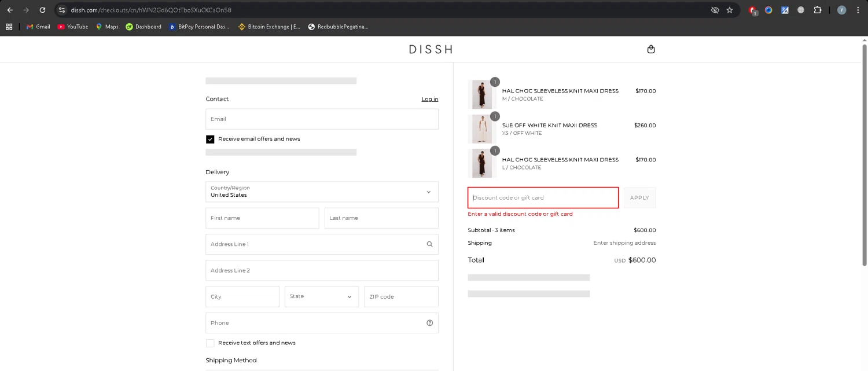Open the profile avatar icon
This screenshot has height=371, width=868.
click(841, 10)
